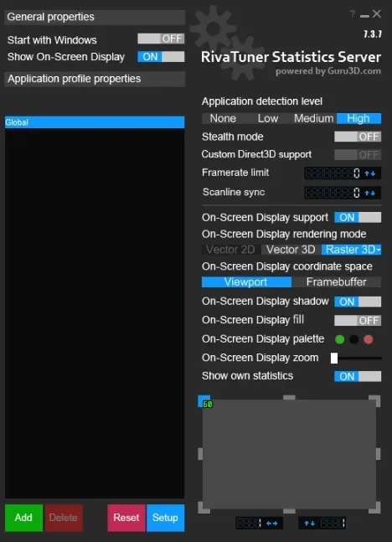This screenshot has height=542, width=392.
Task: Pick the green OSD palette color
Action: [340, 339]
